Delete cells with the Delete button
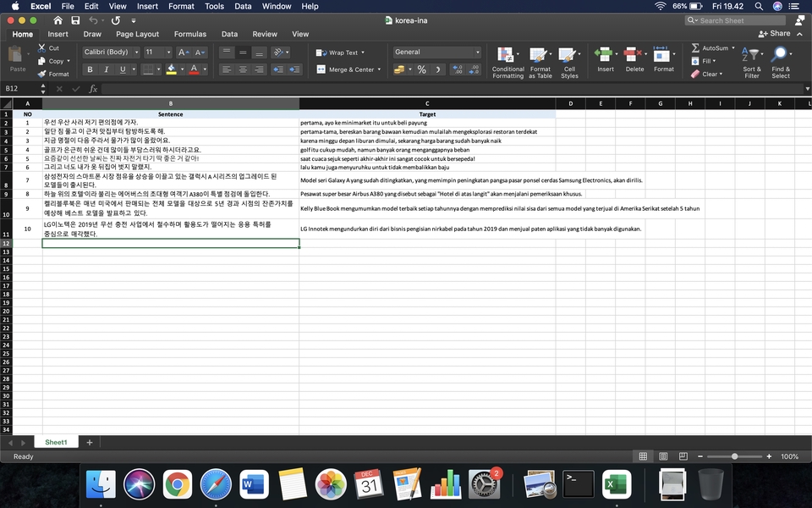The image size is (812, 508). click(634, 59)
